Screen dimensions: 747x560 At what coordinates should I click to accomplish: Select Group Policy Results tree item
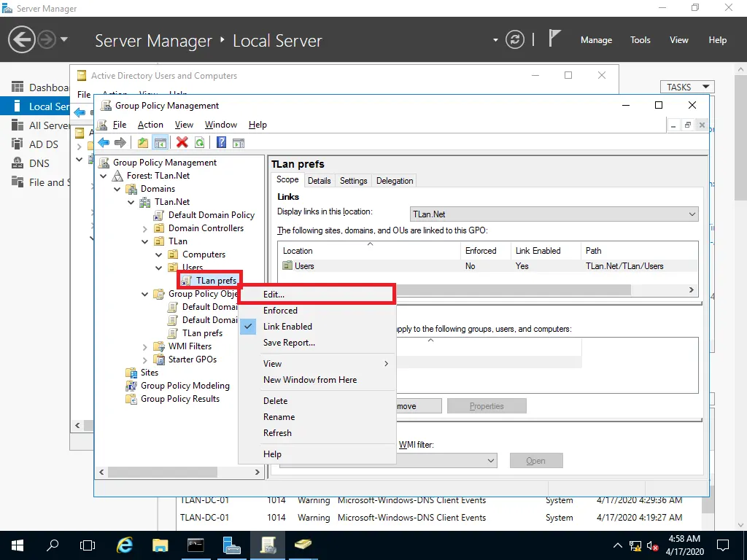[180, 399]
